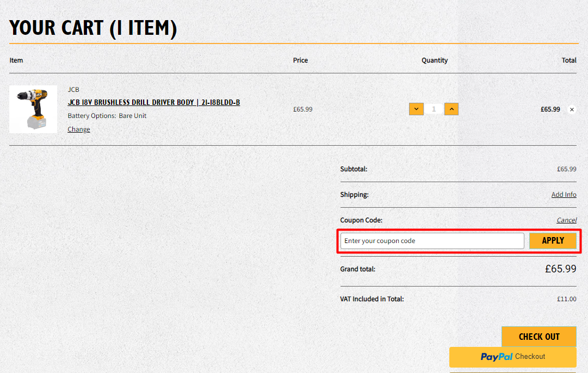Click the Subtotal value £65.99
The image size is (588, 373).
point(567,169)
